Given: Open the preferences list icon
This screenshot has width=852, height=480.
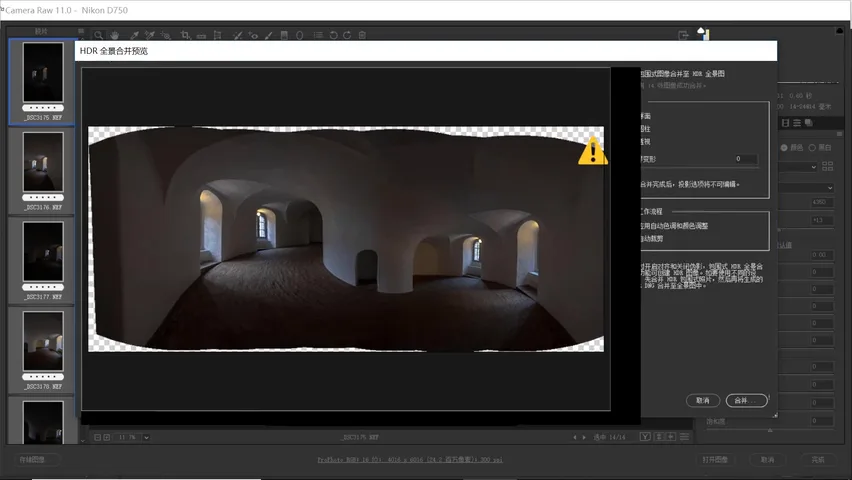Looking at the screenshot, I should [318, 35].
